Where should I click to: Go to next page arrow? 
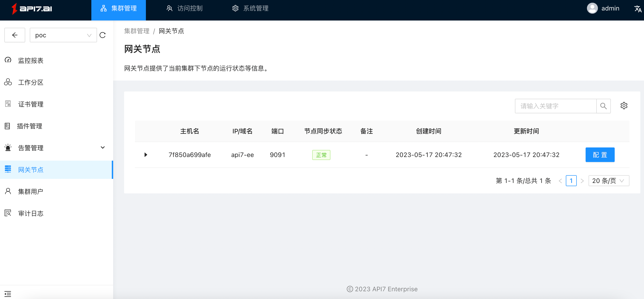tap(582, 181)
